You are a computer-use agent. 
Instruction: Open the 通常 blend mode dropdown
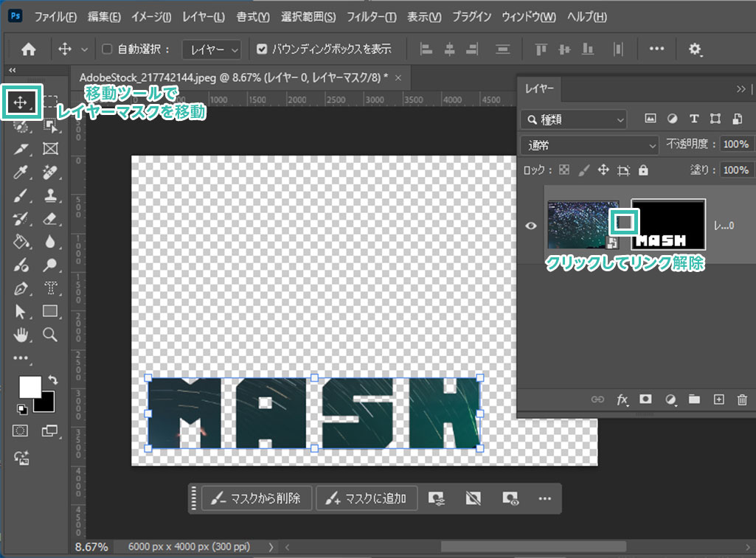(x=589, y=145)
